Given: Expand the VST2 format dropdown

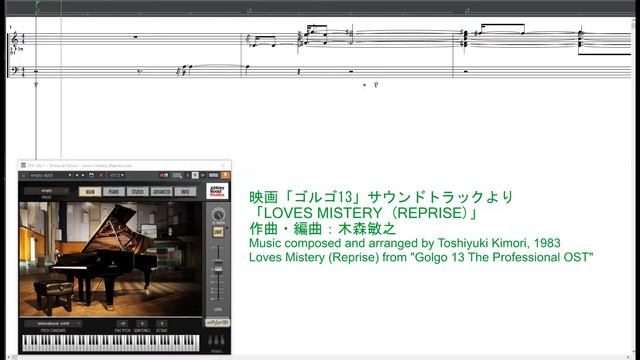Looking at the screenshot, I should point(117,176).
